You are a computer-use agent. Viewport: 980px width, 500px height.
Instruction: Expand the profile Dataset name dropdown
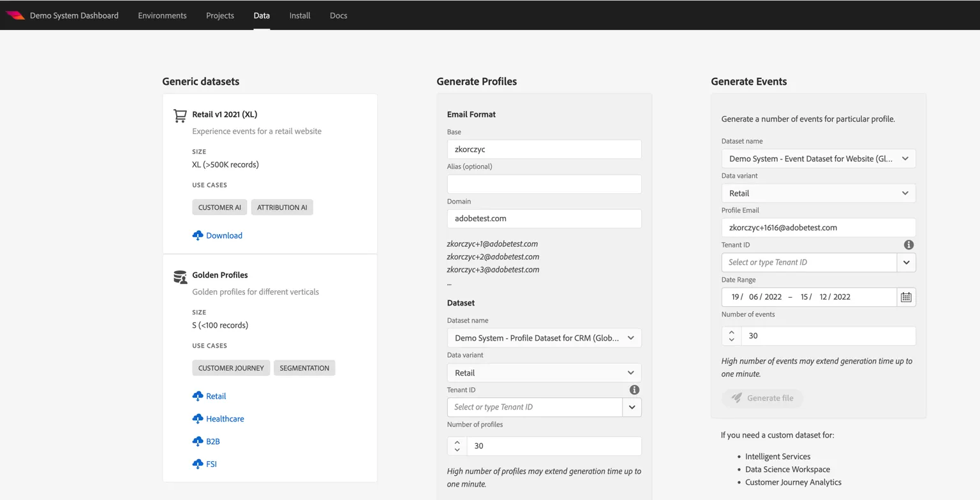point(544,338)
